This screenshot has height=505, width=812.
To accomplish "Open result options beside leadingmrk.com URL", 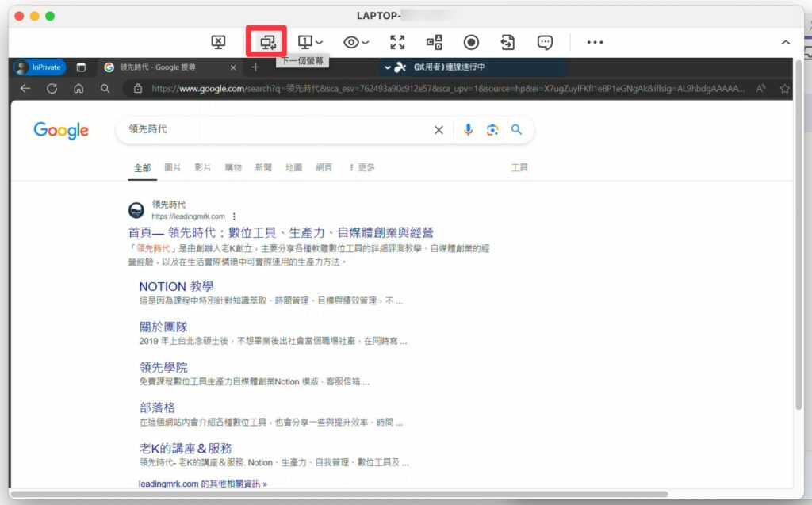I will pyautogui.click(x=234, y=216).
